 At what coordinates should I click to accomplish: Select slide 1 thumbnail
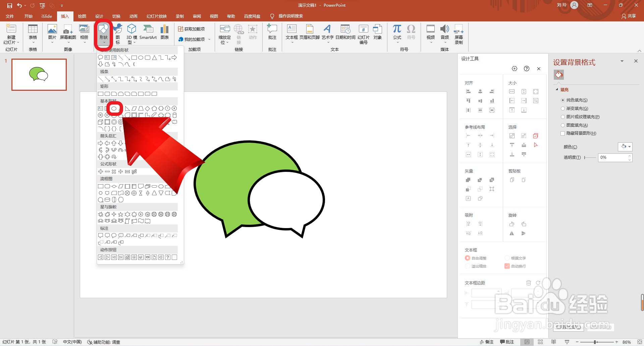click(39, 75)
